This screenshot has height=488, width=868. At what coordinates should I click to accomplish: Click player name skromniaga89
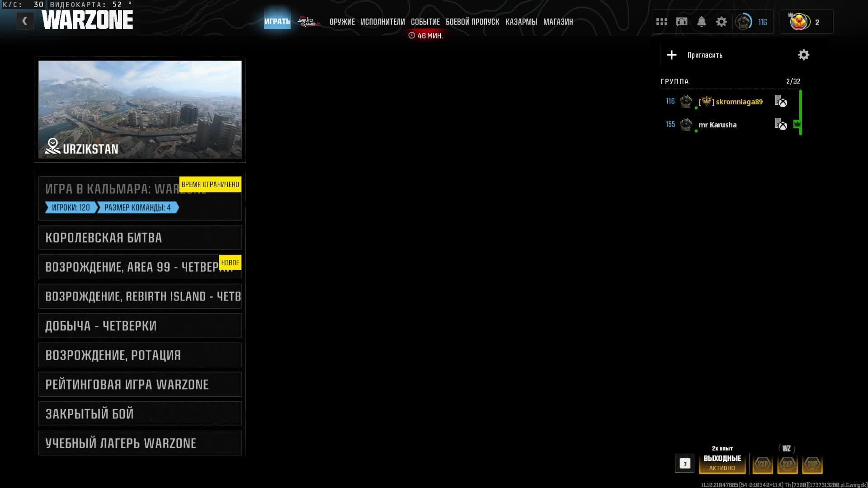point(739,102)
